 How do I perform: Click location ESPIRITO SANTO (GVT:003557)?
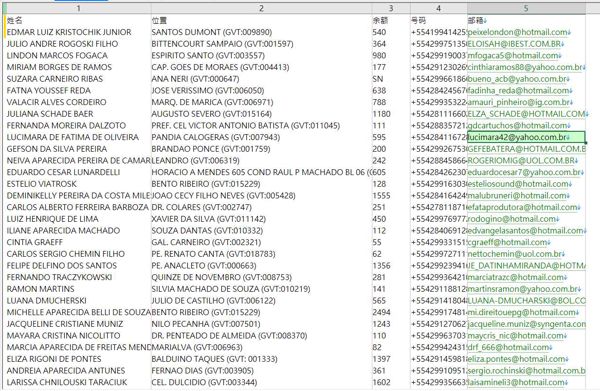coord(208,55)
